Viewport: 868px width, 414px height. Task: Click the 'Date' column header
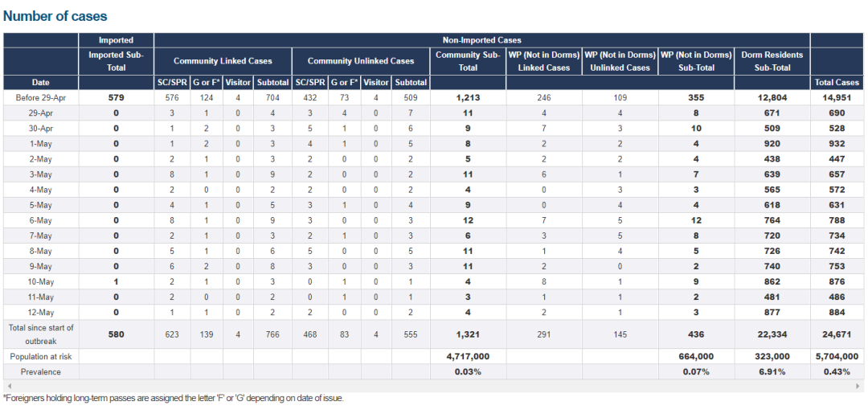[40, 82]
